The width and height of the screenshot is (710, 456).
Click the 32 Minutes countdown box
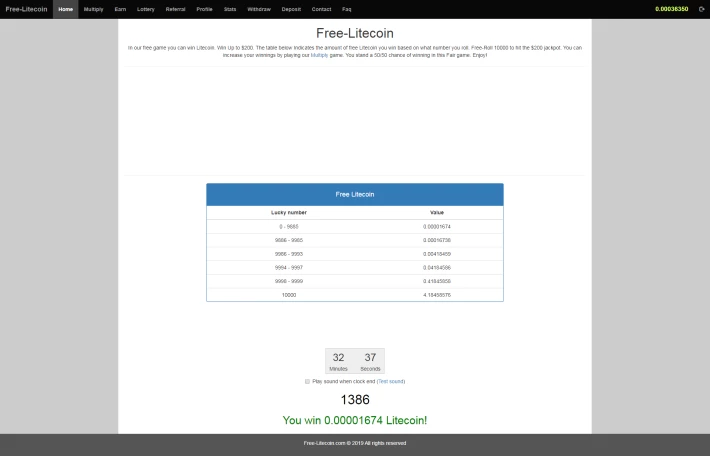pyautogui.click(x=339, y=361)
